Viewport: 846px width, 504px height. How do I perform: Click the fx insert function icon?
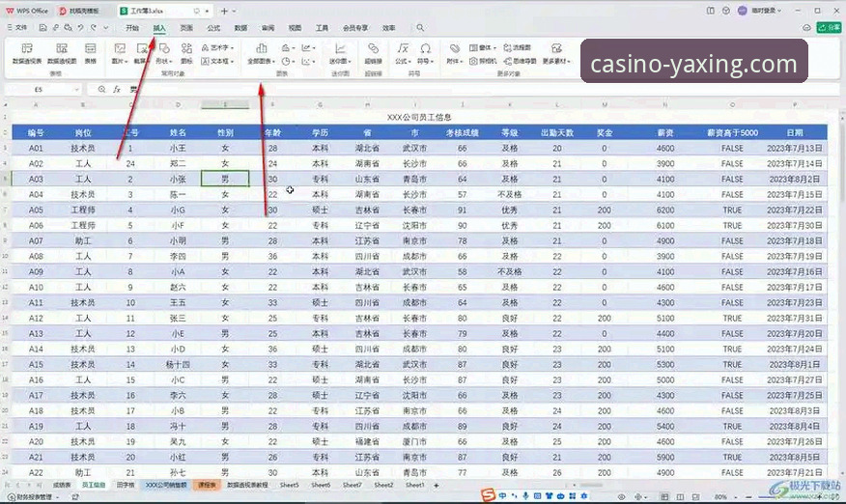[117, 89]
